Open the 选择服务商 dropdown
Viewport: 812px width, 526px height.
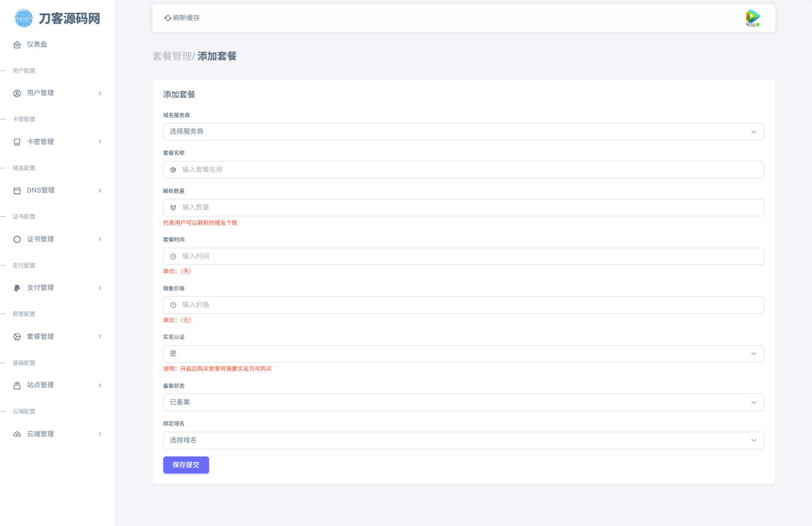pos(463,131)
